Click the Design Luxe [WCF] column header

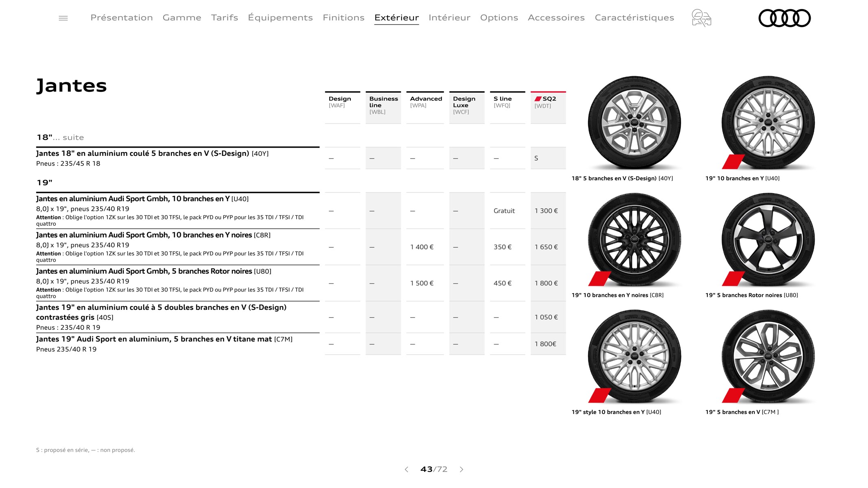coord(467,107)
